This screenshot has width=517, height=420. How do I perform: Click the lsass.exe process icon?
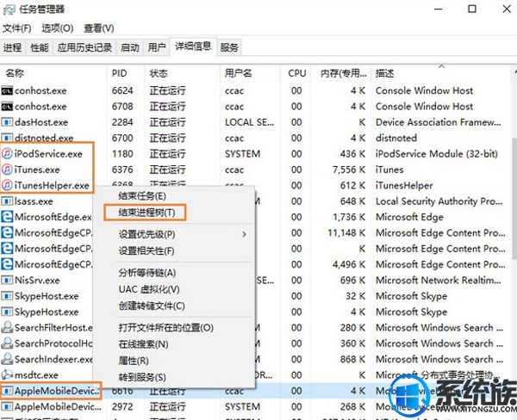(x=7, y=201)
